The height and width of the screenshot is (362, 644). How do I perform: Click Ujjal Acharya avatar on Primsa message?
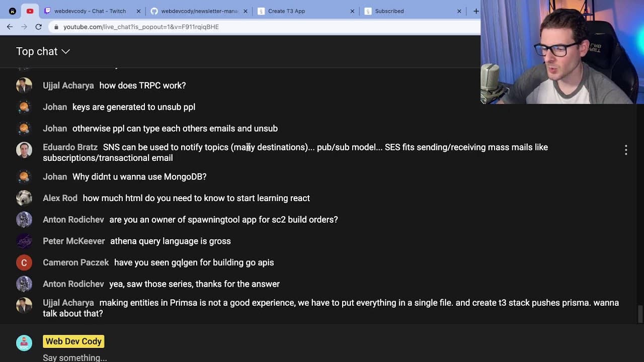(24, 306)
